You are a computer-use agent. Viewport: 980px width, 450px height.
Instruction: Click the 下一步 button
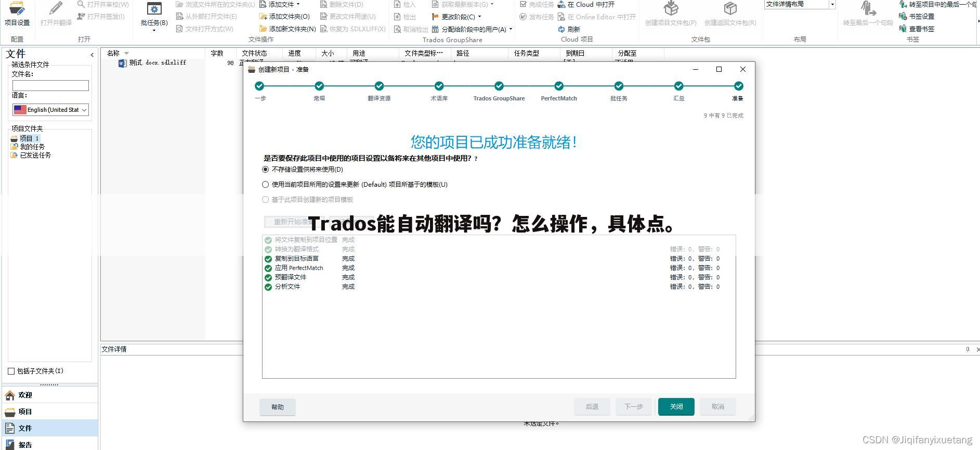pyautogui.click(x=634, y=407)
